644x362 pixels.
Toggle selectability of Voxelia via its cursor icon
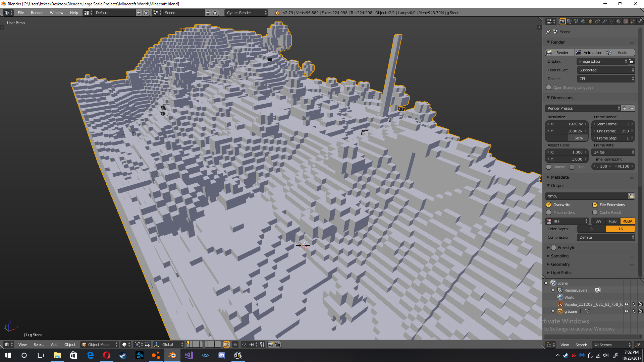coord(634,304)
